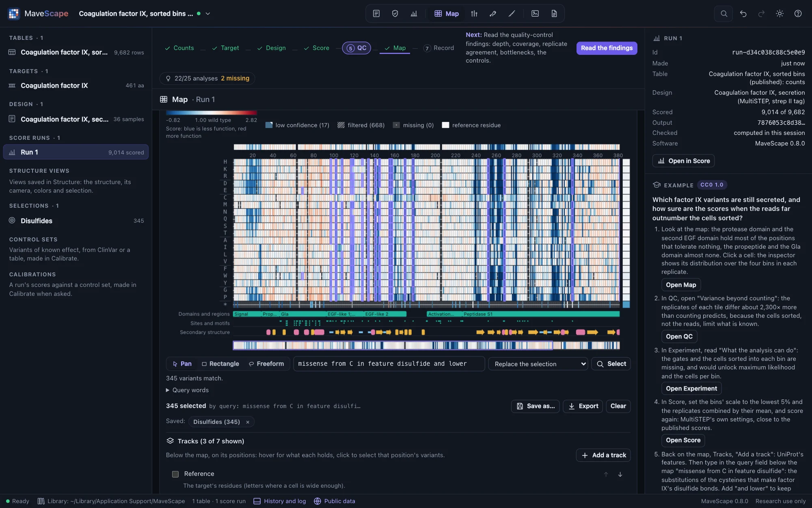812x508 pixels.
Task: Click the Open Map button
Action: coord(681,285)
